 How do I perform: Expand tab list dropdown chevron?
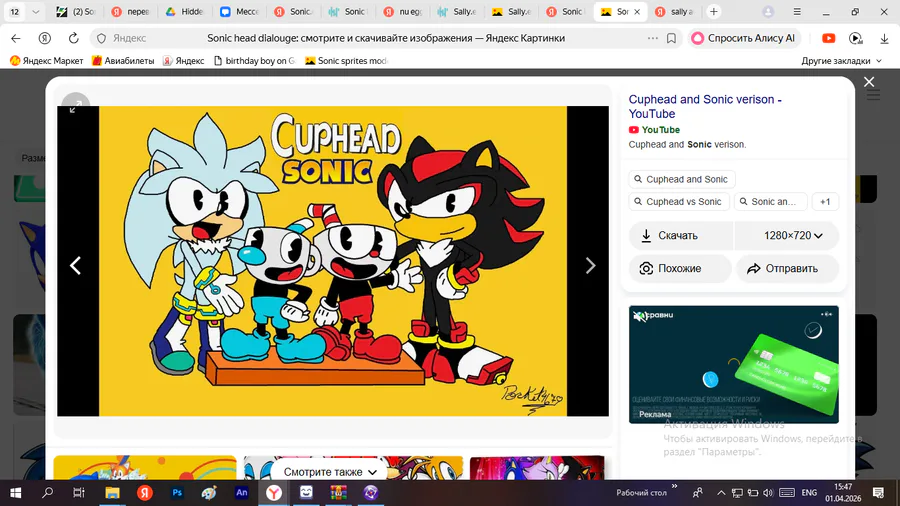point(35,11)
